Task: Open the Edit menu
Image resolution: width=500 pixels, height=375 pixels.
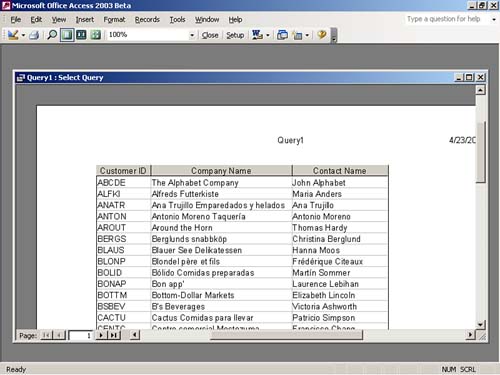Action: 36,20
